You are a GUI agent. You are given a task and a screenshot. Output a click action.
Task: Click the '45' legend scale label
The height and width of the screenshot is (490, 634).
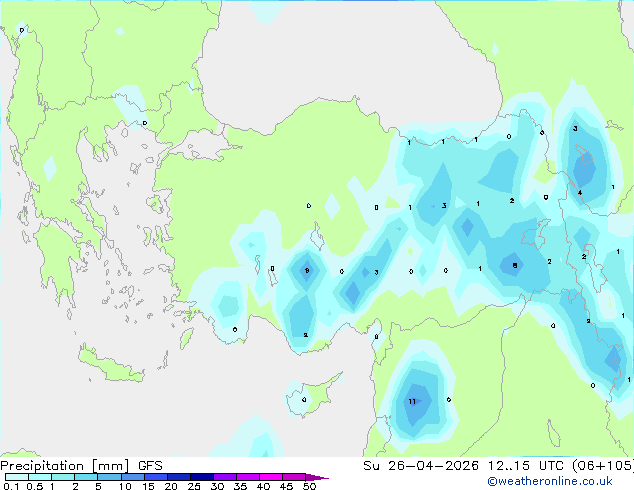(286, 486)
